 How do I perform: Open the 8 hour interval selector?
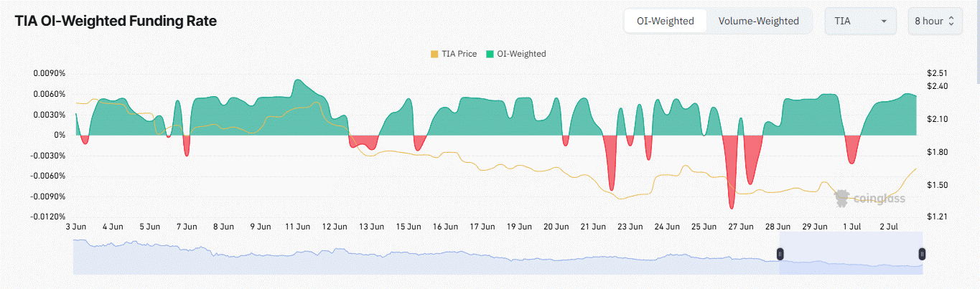[x=933, y=21]
